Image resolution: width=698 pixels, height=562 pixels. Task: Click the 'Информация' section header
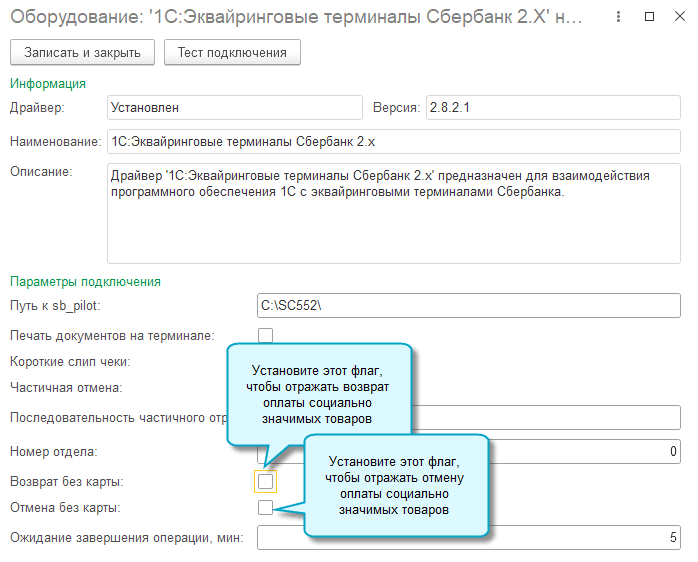coord(48,83)
